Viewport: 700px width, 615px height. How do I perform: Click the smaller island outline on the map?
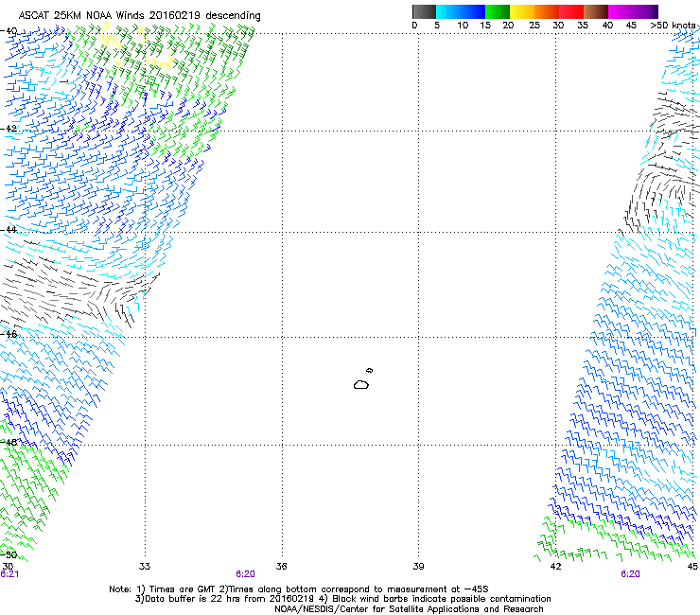tap(370, 370)
